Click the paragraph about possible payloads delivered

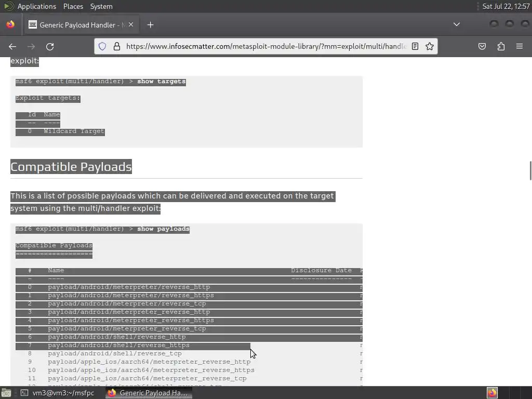click(172, 202)
